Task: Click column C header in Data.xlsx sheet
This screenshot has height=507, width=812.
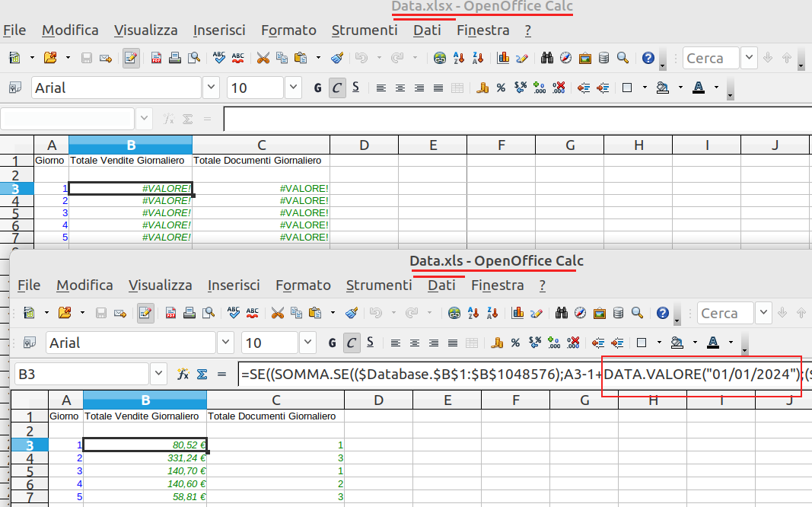Action: 261,145
